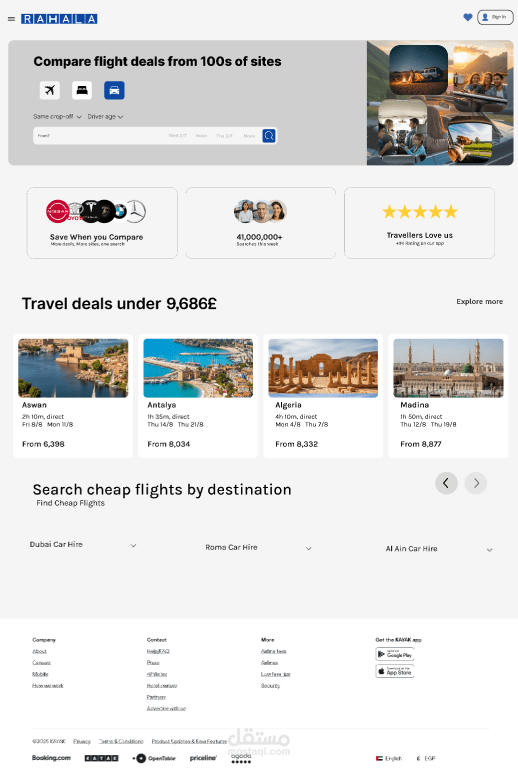Click the blue heart favorites icon
This screenshot has width=518, height=772.
click(468, 17)
